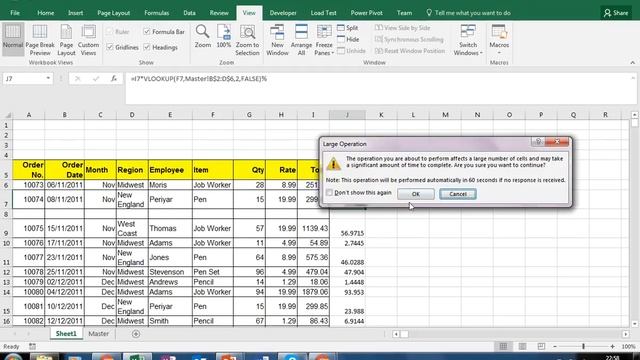Cancel formula entry X icon
640x360 pixels.
pyautogui.click(x=78, y=78)
